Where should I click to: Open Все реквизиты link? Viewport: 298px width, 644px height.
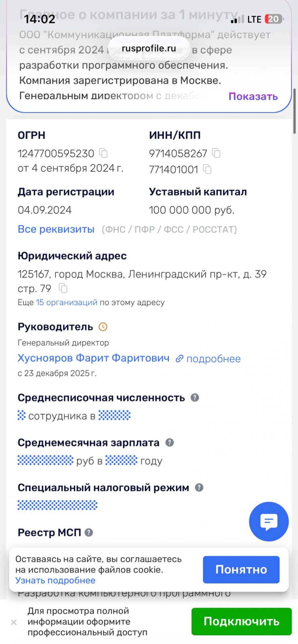(x=56, y=229)
